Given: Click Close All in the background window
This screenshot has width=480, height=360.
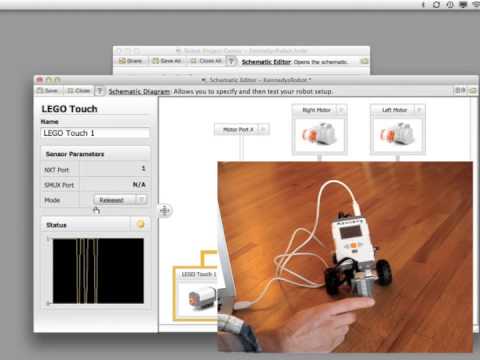Looking at the screenshot, I should (x=206, y=61).
